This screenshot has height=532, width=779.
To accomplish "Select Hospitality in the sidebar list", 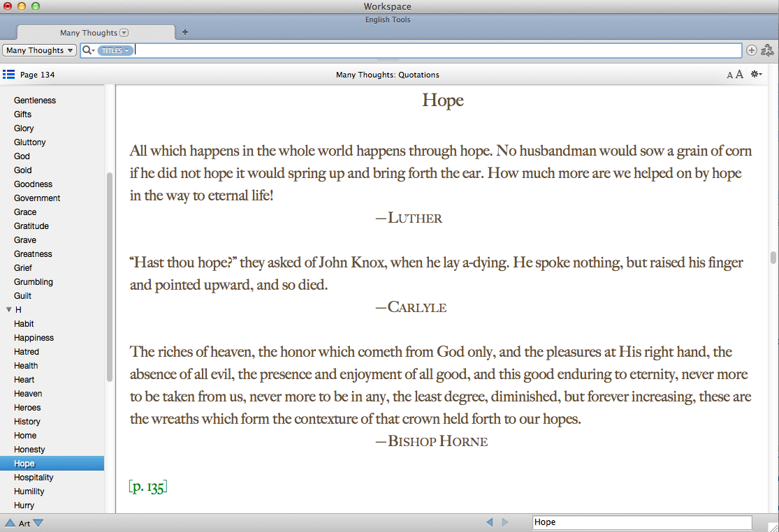I will [x=34, y=478].
